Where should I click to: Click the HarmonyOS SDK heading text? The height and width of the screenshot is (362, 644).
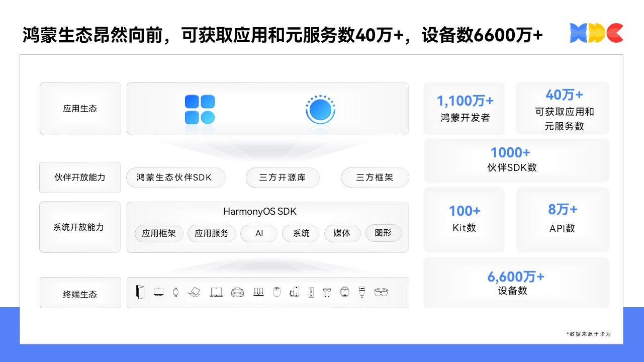(x=260, y=212)
